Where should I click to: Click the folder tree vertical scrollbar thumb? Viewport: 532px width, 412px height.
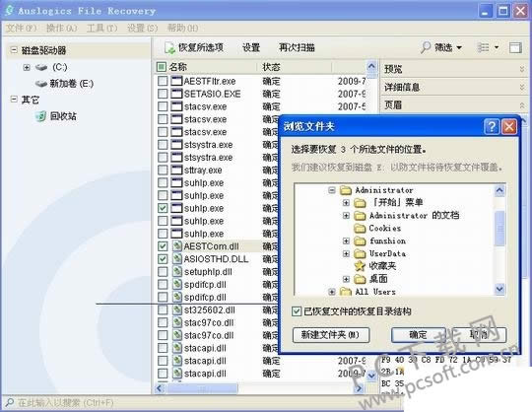click(x=499, y=229)
